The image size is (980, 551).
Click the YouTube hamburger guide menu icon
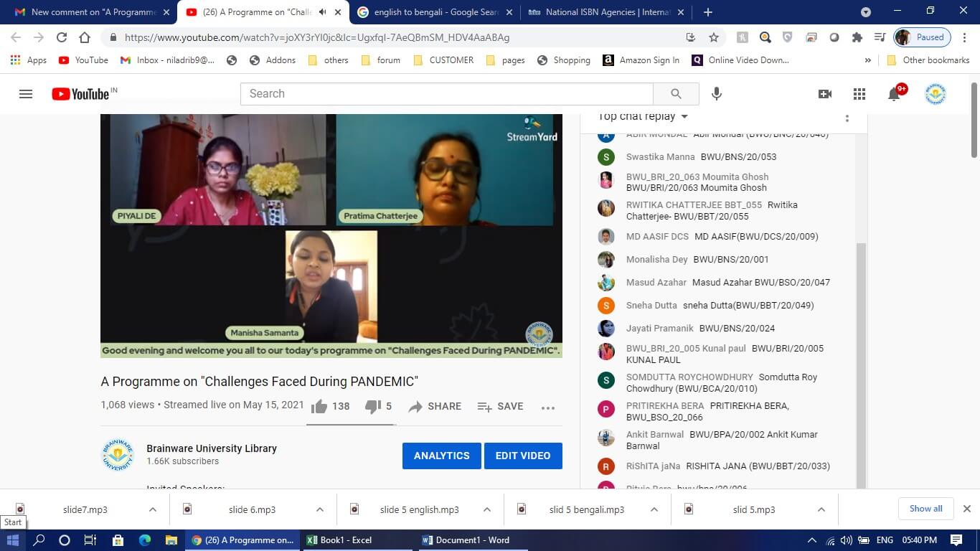(x=26, y=94)
